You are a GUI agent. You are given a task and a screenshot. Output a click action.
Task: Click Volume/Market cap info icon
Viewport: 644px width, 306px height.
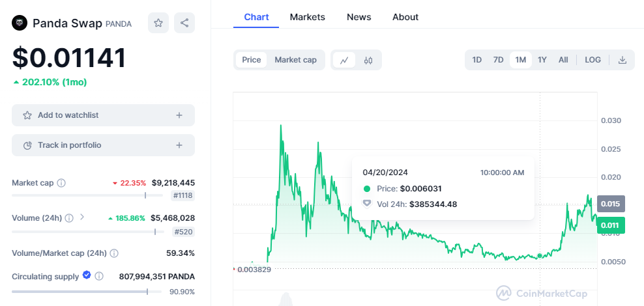pyautogui.click(x=114, y=253)
